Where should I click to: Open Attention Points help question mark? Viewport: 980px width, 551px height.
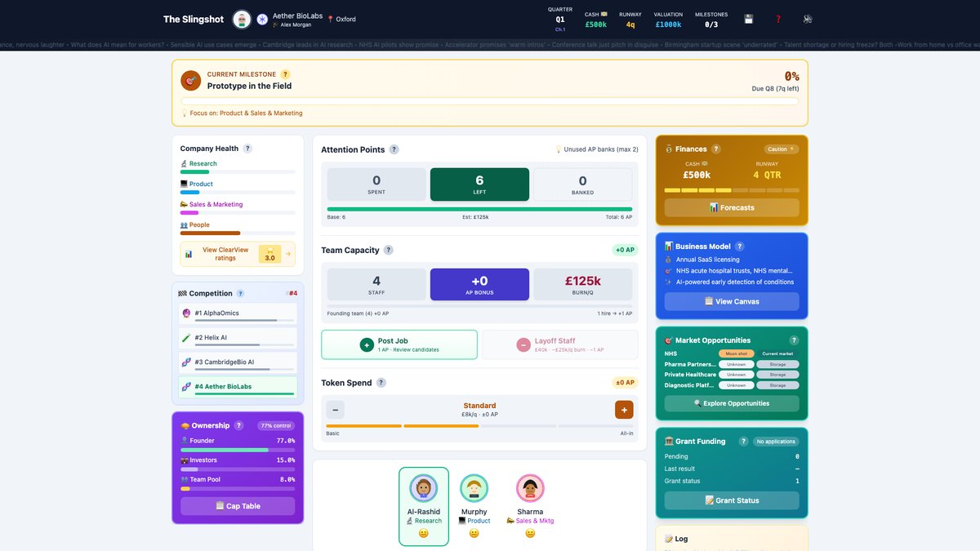[x=394, y=149]
